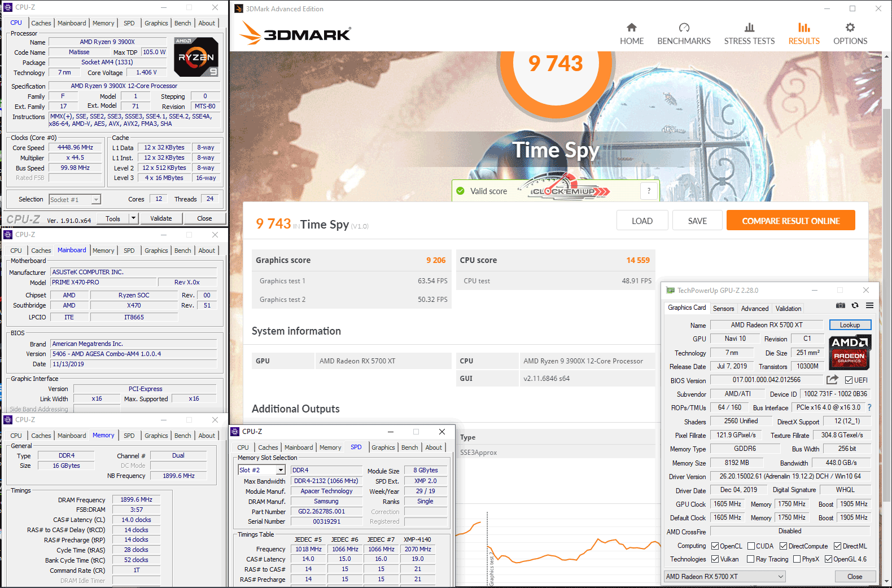892x588 pixels.
Task: Toggle the CUDA checkbox
Action: click(751, 546)
